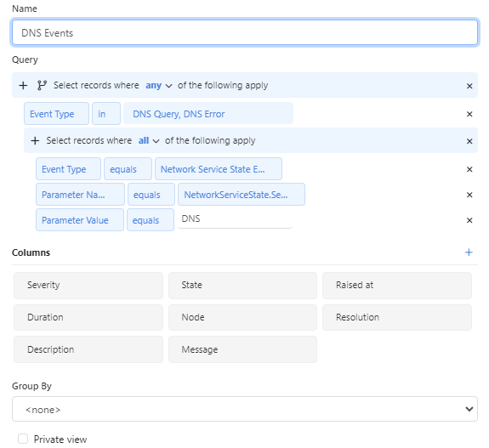Remove the top-level 'any' query group
The width and height of the screenshot is (489, 448).
[x=469, y=86]
